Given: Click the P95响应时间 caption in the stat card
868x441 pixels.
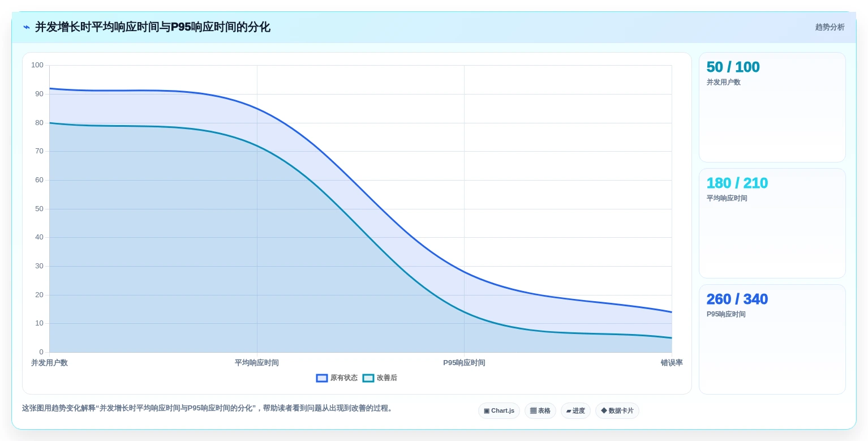Looking at the screenshot, I should [x=726, y=314].
